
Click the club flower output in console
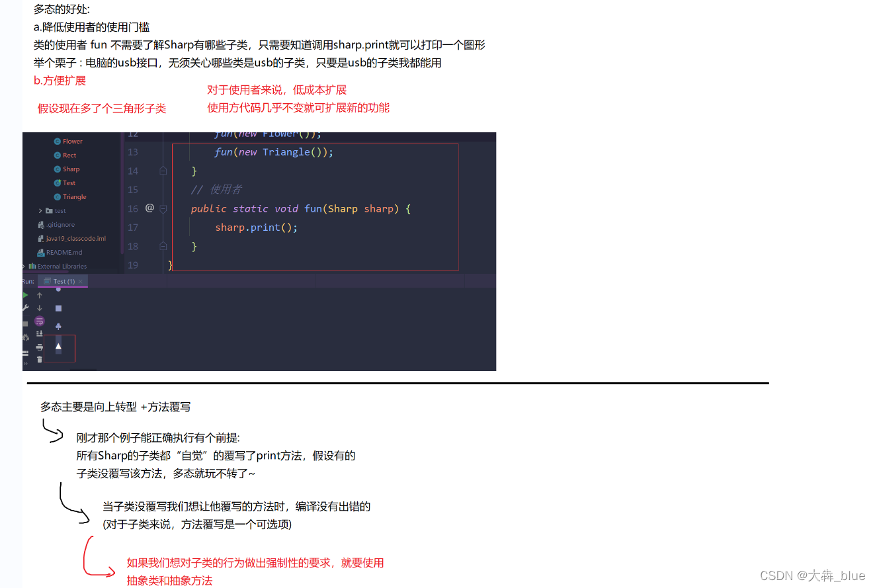[58, 326]
